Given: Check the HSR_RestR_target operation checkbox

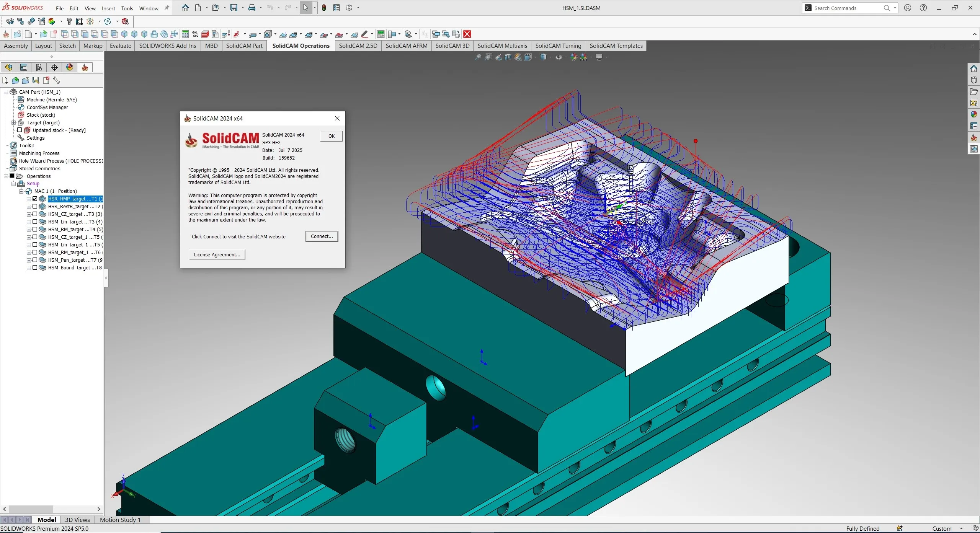Looking at the screenshot, I should [x=35, y=206].
